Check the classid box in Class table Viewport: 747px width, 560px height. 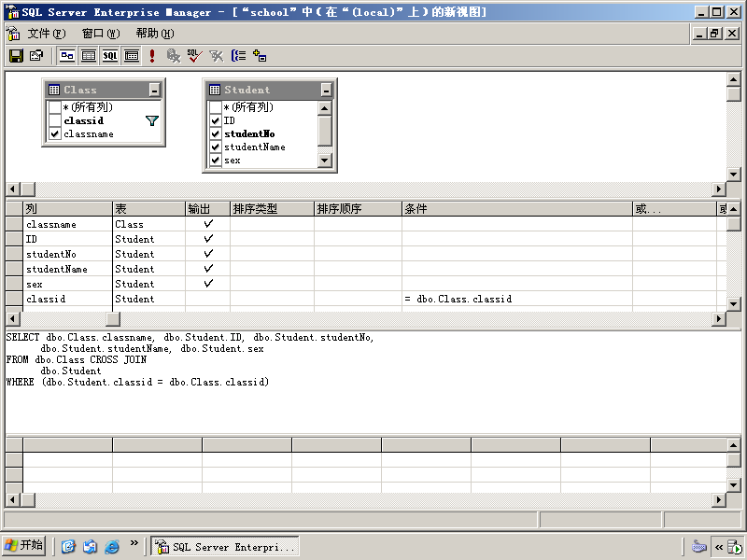pos(55,120)
